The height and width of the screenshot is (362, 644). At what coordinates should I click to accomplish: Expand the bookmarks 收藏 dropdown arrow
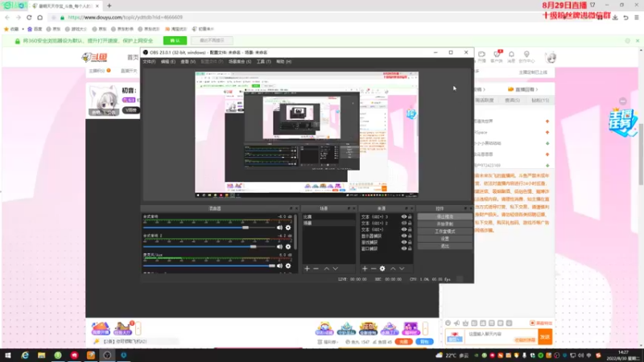[23, 29]
